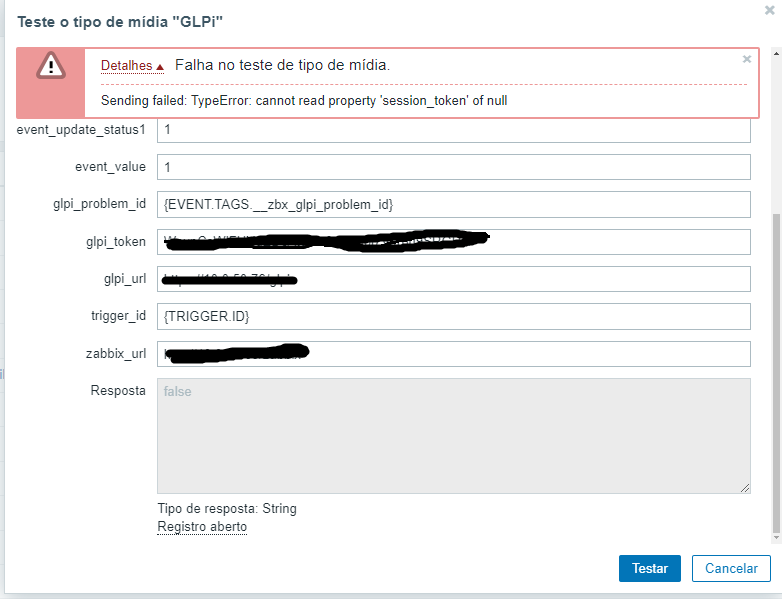Viewport: 782px width, 599px height.
Task: Click the scrollbar down arrow
Action: (x=776, y=538)
